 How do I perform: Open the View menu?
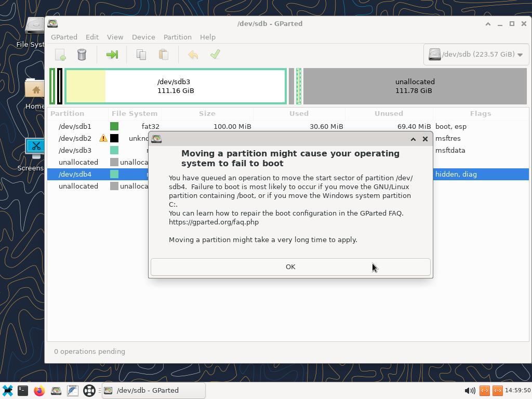[115, 37]
